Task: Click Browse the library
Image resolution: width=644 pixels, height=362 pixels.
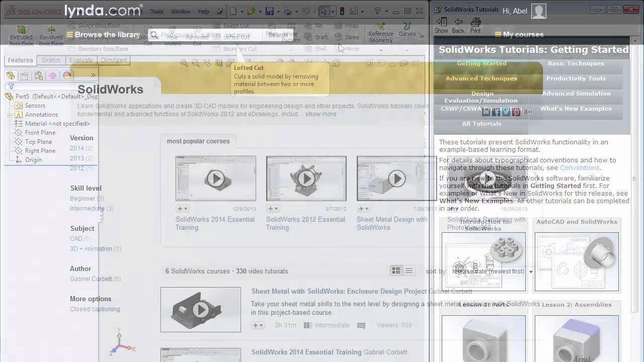Action: (103, 35)
